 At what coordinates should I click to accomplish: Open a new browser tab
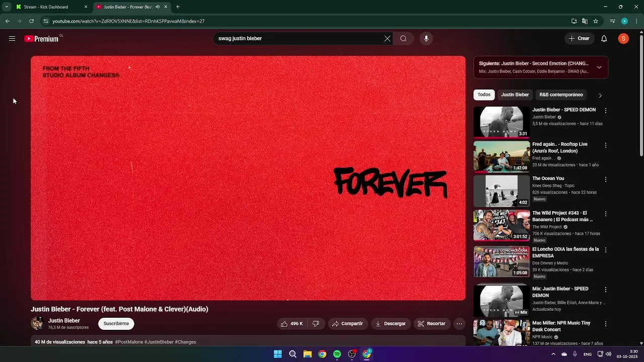(178, 7)
